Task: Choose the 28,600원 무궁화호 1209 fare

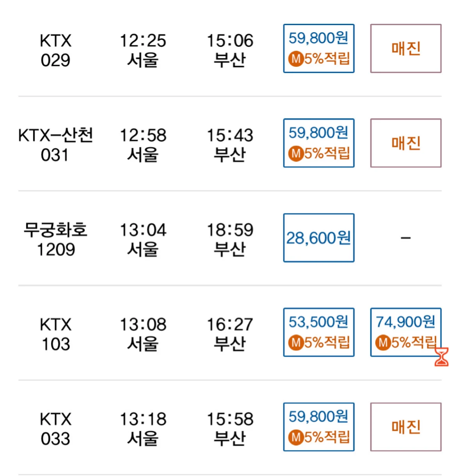Action: [x=319, y=237]
